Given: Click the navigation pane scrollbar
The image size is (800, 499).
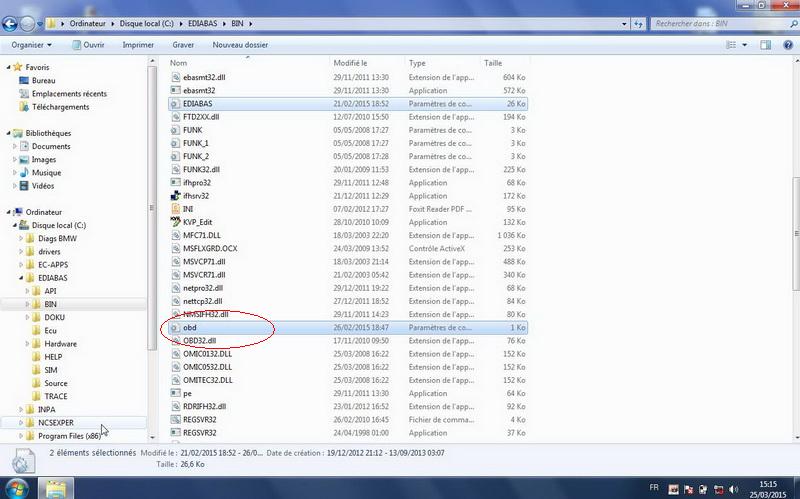Looking at the screenshot, I should coord(152,208).
